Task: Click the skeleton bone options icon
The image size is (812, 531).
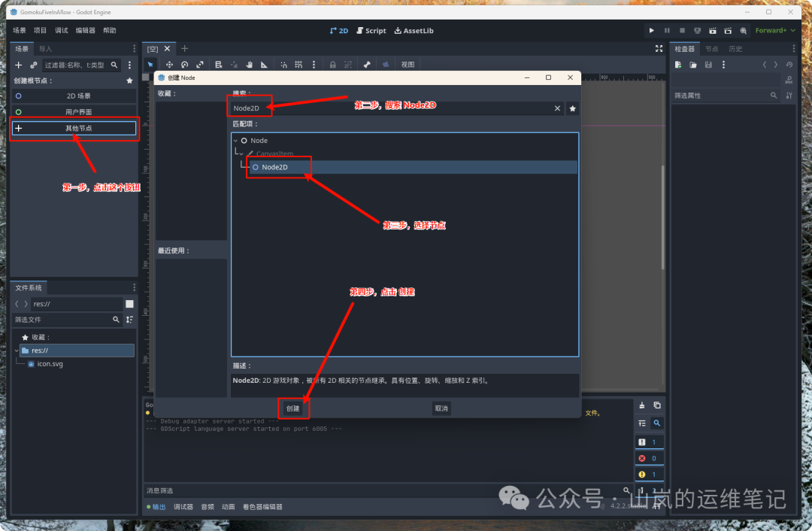Action: [x=367, y=65]
